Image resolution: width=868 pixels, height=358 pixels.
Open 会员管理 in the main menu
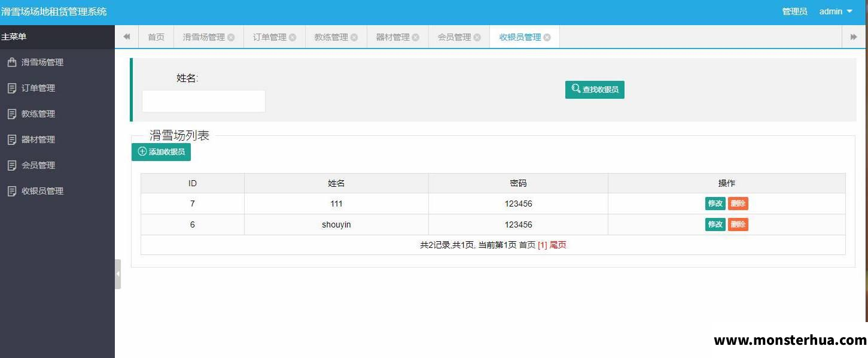[57, 165]
